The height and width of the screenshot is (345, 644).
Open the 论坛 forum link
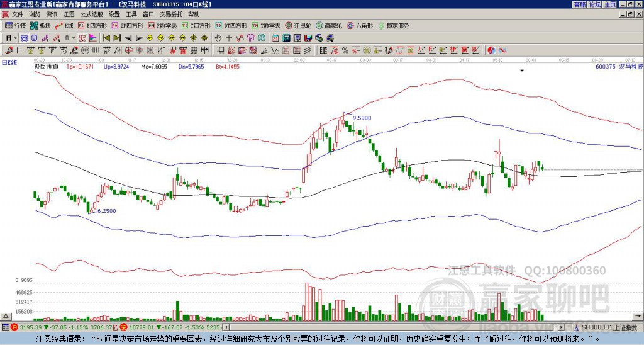[595, 4]
